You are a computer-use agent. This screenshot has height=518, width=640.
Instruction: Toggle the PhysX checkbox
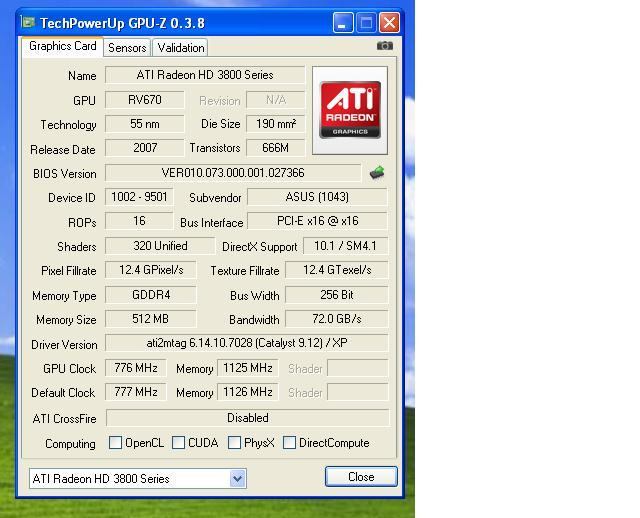click(234, 442)
